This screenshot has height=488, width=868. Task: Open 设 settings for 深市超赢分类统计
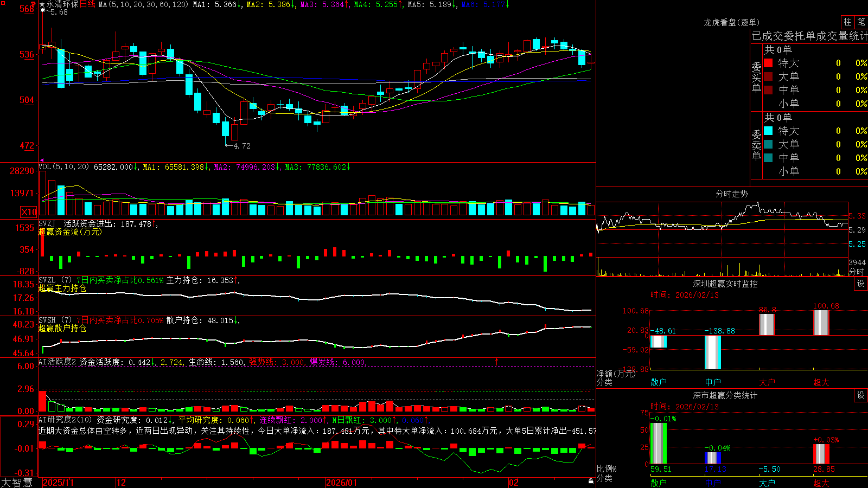(861, 395)
